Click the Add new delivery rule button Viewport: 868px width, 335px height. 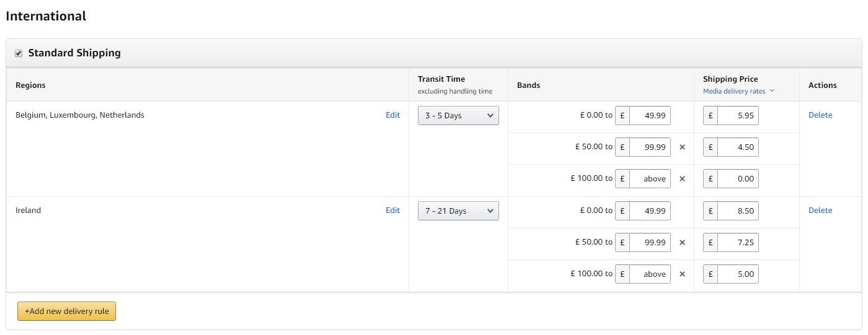click(67, 311)
